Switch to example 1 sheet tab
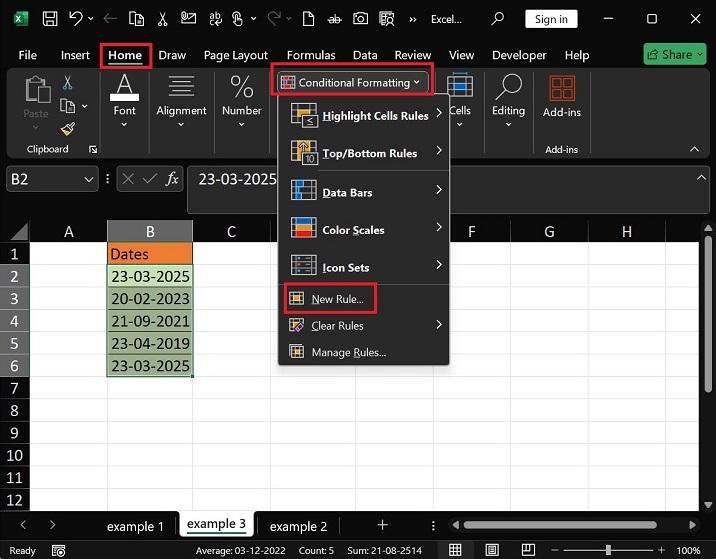Image resolution: width=716 pixels, height=559 pixels. click(x=136, y=526)
